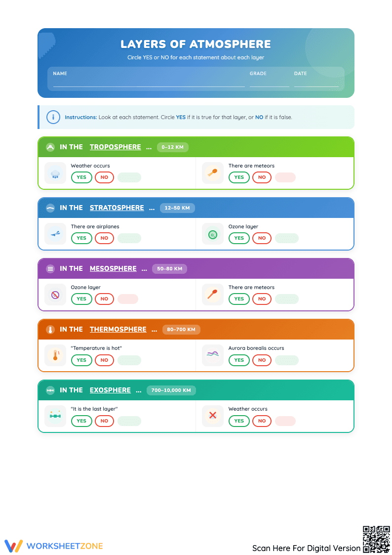Select YES for "Aurora borealis occurs"
This screenshot has width=392, height=555.
click(x=239, y=360)
